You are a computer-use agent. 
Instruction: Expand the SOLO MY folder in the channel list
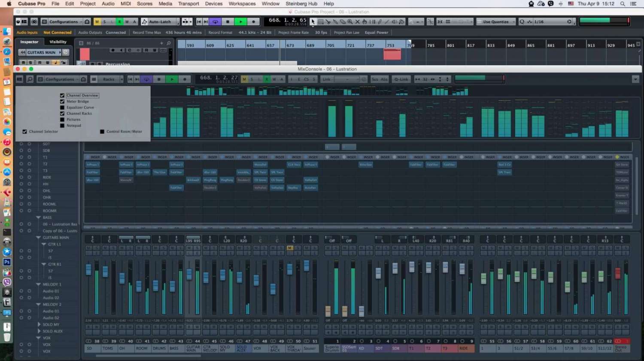(x=39, y=325)
